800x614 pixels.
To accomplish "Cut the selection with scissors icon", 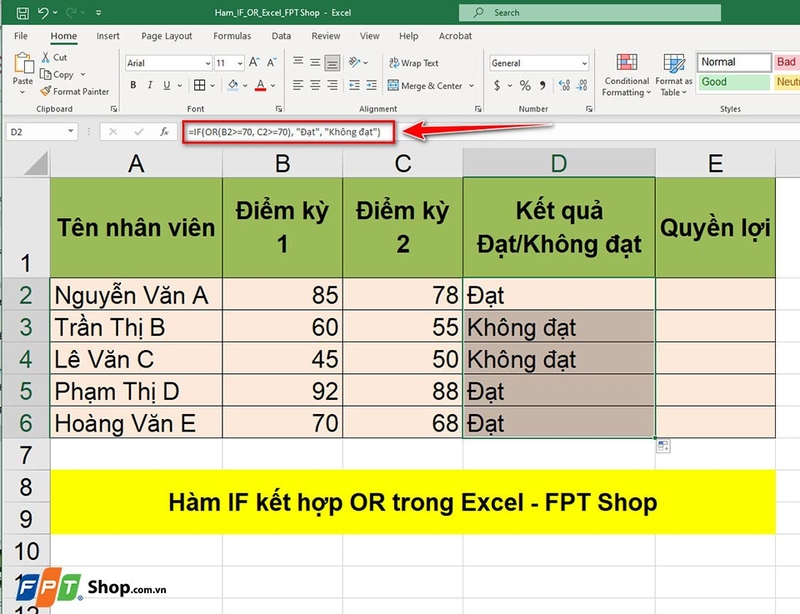I will [x=46, y=57].
